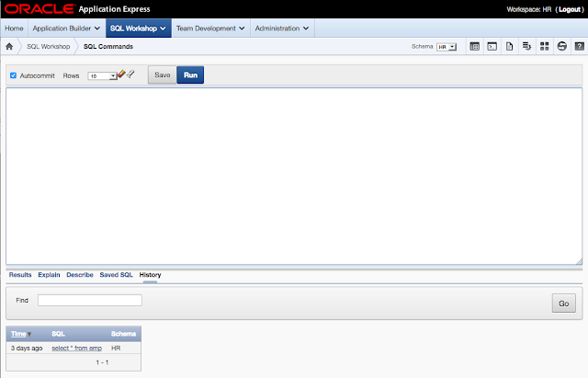Switch to the Saved SQL tab

(117, 275)
